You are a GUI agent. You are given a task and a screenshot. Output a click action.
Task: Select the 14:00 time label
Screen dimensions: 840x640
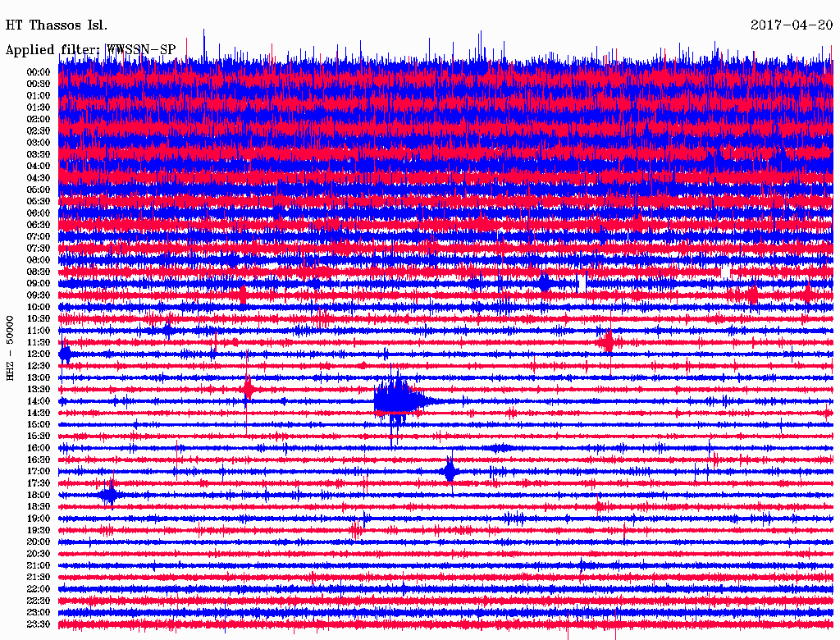click(x=38, y=401)
